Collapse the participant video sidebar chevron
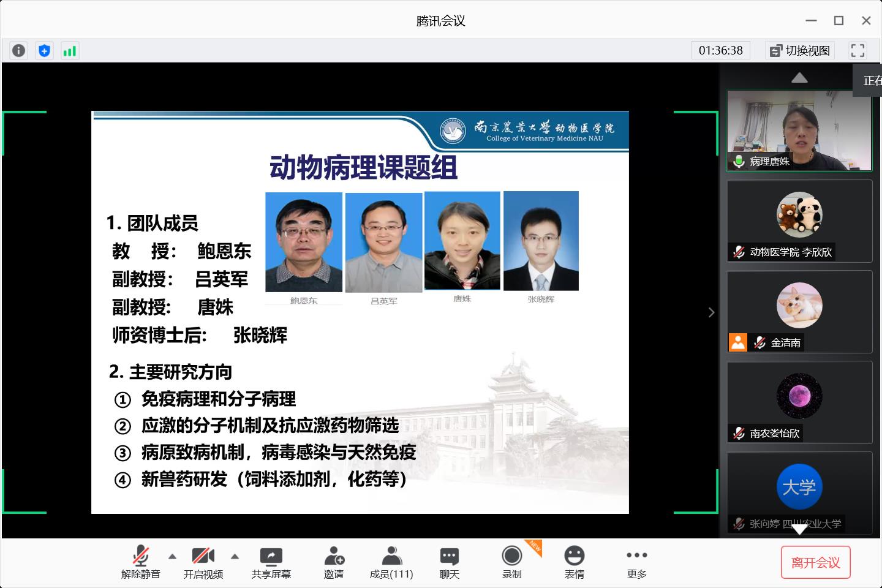882x588 pixels. point(711,312)
